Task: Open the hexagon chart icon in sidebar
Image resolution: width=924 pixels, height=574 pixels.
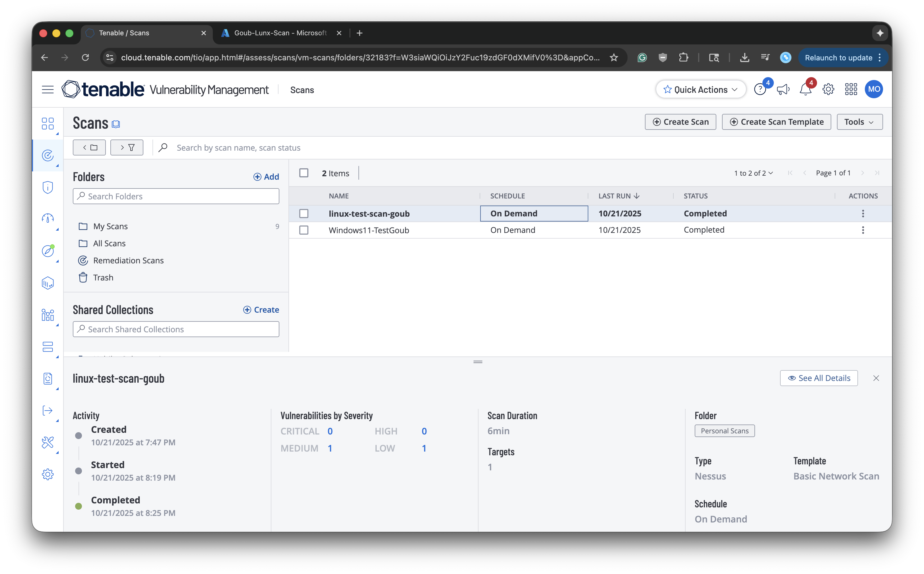Action: 48,283
